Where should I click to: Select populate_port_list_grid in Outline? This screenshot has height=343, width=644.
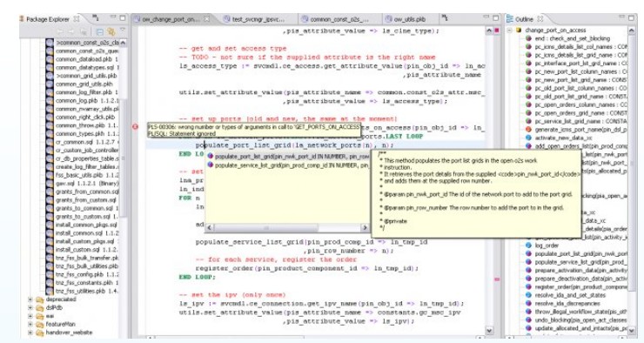(x=580, y=254)
